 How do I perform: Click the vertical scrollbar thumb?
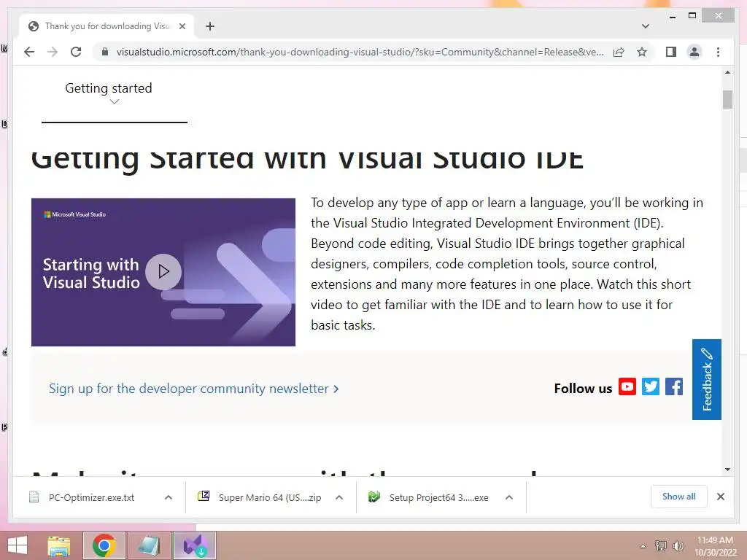[x=727, y=99]
